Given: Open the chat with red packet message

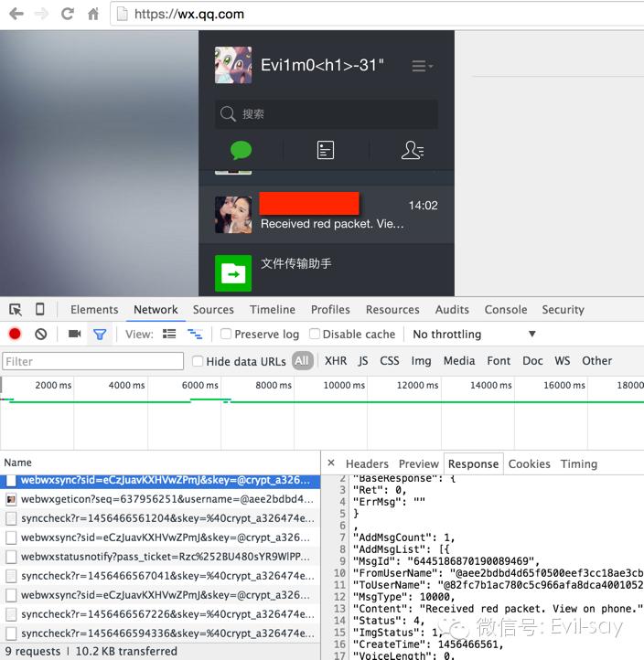Looking at the screenshot, I should (327, 215).
